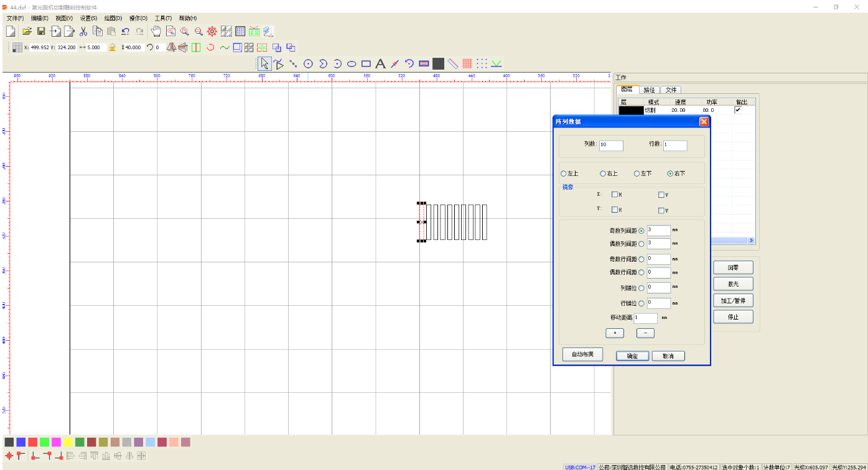868x470 pixels.
Task: Click the 回零 button
Action: pos(733,268)
